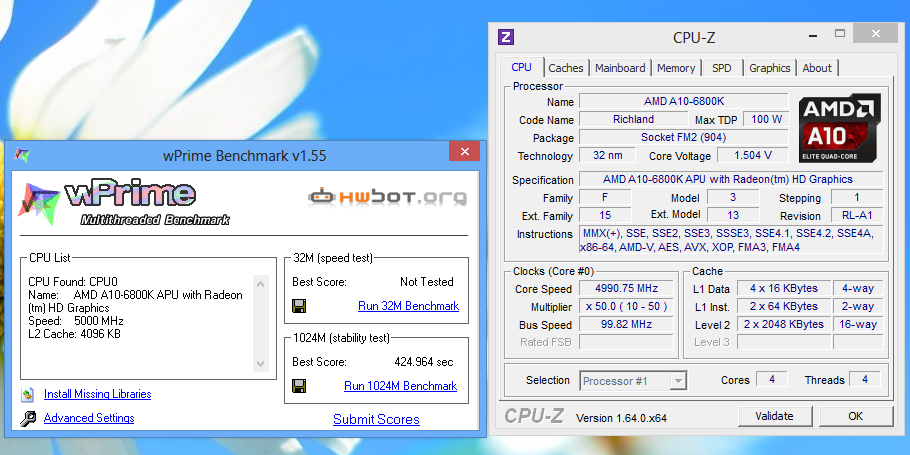910x455 pixels.
Task: Click the Package value Socket FM2 (904)
Action: pyautogui.click(x=684, y=138)
